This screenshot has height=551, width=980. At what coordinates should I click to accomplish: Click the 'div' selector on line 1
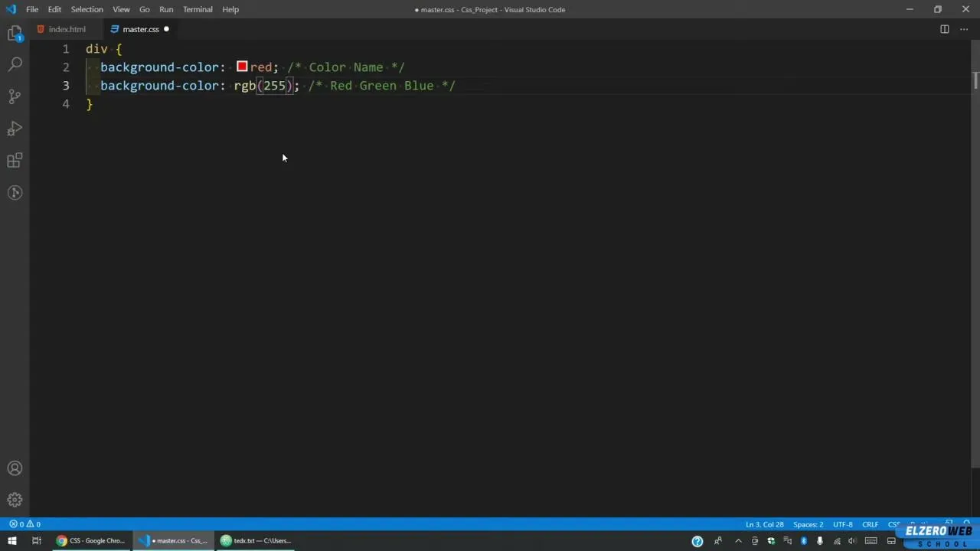96,49
